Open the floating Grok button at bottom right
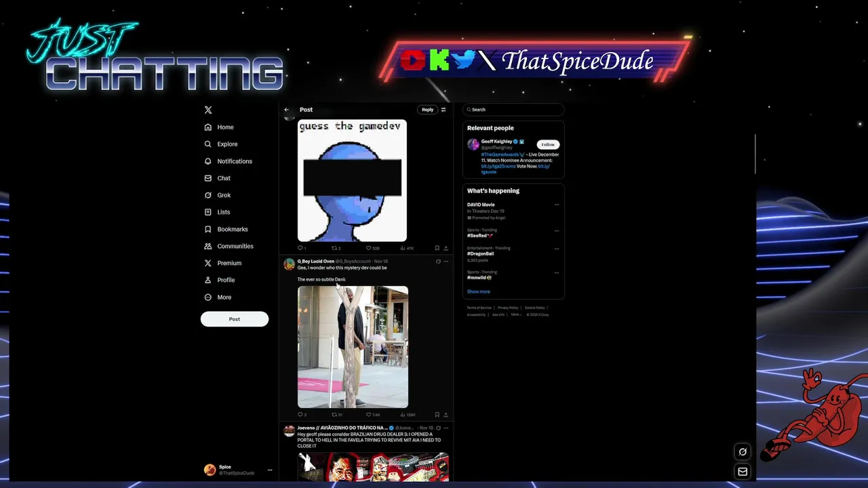868x488 pixels. click(743, 452)
